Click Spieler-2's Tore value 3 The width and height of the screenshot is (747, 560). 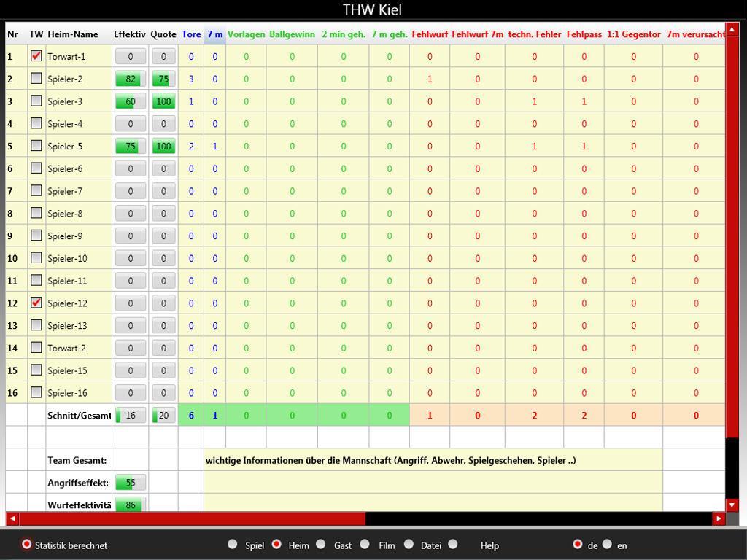[x=191, y=79]
